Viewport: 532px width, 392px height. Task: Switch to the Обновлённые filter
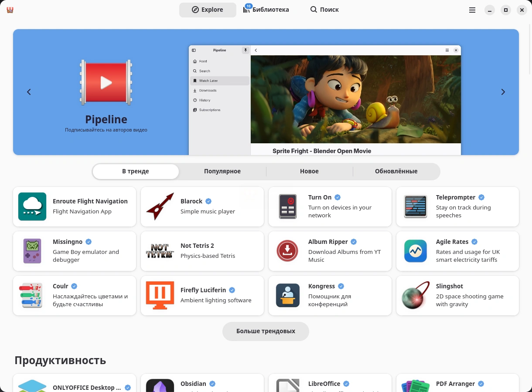click(x=396, y=171)
